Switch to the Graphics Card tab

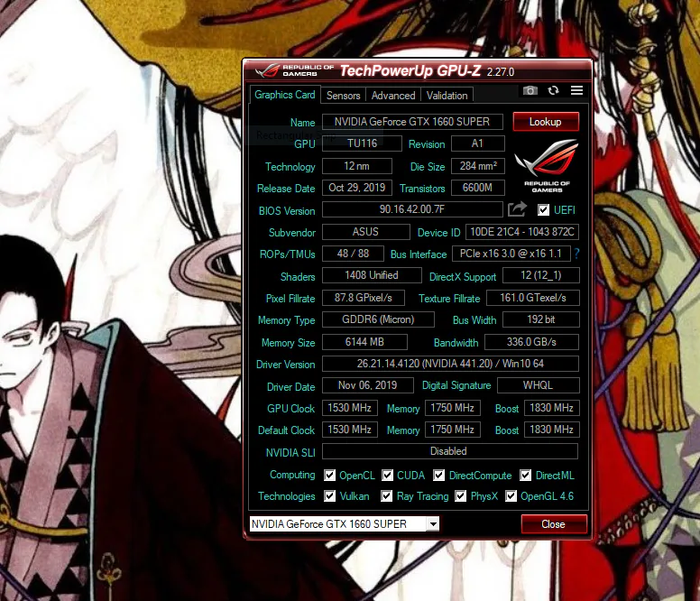[285, 95]
